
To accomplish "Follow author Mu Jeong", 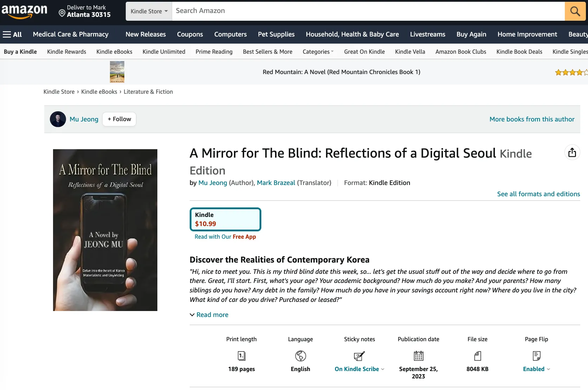I will [x=119, y=119].
